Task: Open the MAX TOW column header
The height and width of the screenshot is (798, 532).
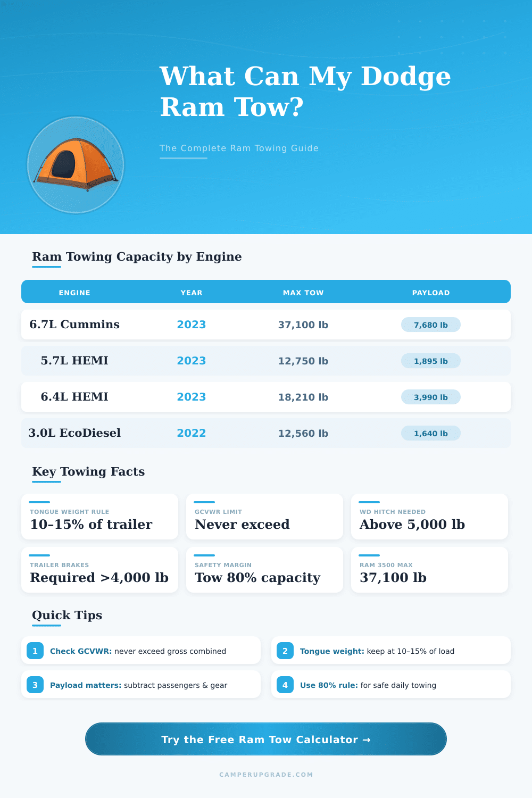Action: pyautogui.click(x=303, y=292)
